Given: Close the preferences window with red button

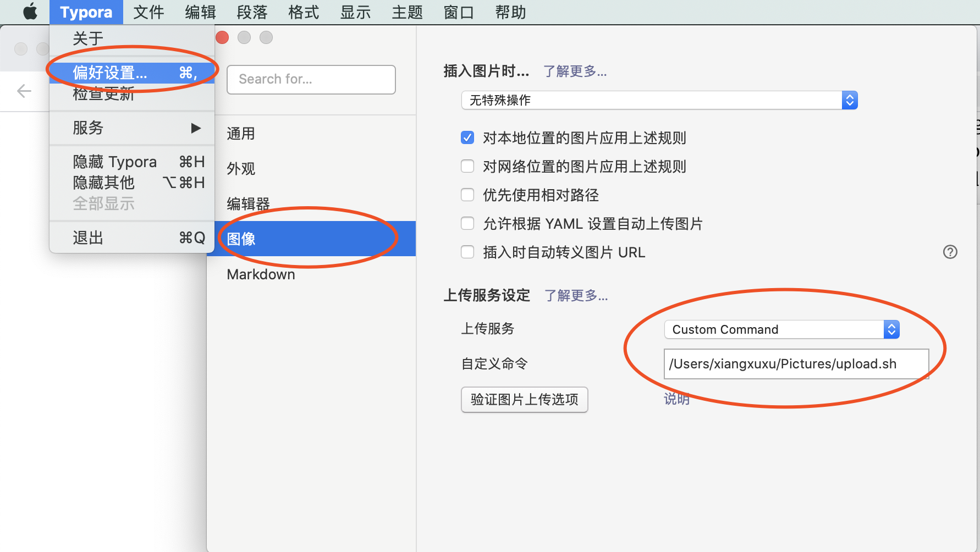Looking at the screenshot, I should click(x=222, y=37).
